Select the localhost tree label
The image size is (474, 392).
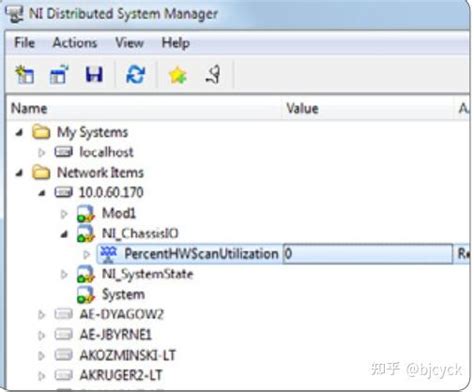pyautogui.click(x=106, y=152)
